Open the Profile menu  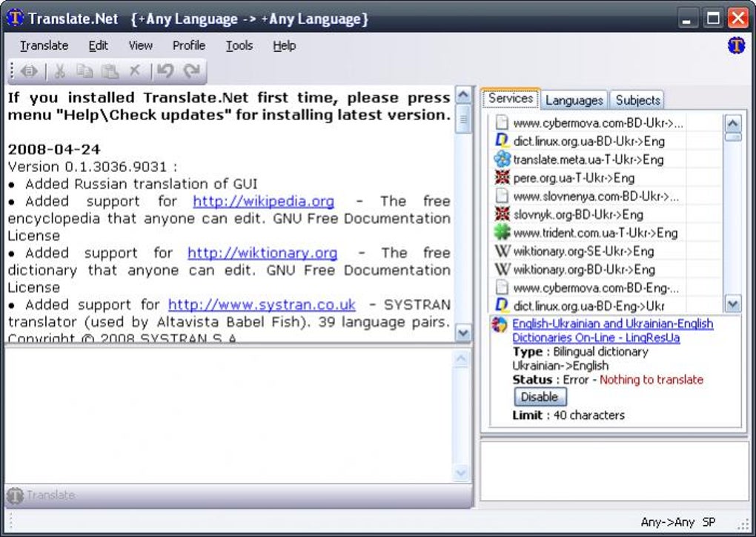pyautogui.click(x=189, y=46)
